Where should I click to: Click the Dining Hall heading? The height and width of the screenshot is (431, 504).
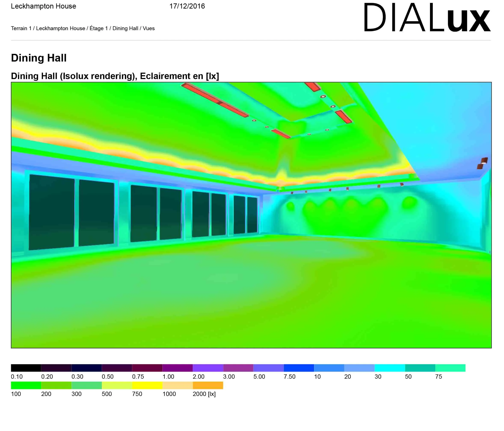pos(39,58)
